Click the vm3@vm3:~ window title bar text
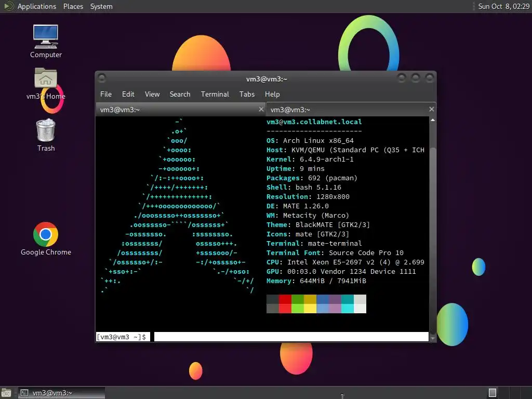 267,79
